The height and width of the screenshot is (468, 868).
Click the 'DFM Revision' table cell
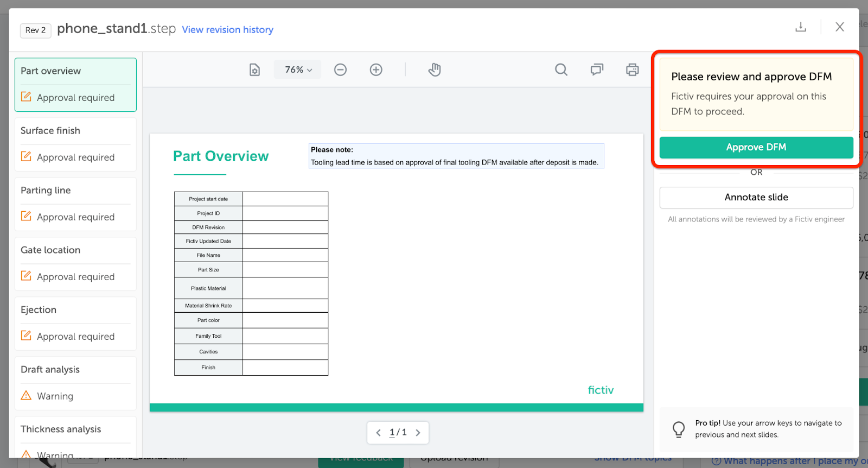pyautogui.click(x=208, y=227)
